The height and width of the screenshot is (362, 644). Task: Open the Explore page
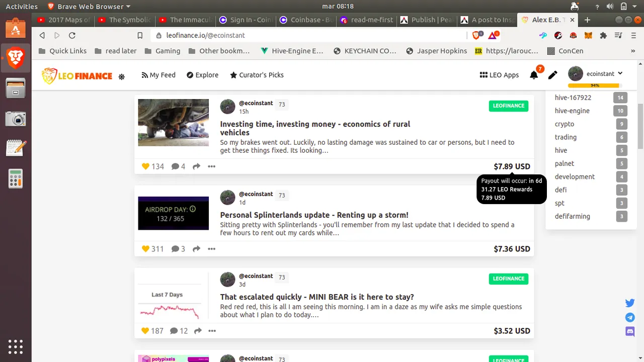[x=202, y=75]
